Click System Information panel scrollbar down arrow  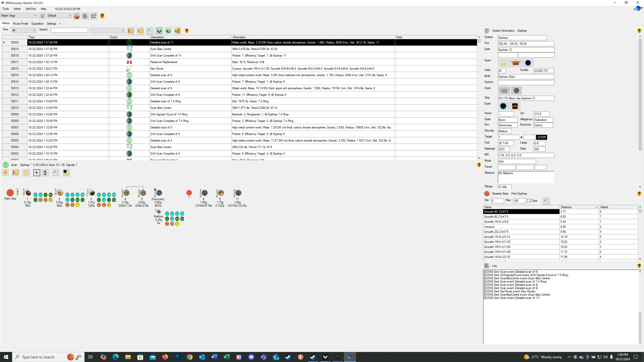[x=640, y=187]
